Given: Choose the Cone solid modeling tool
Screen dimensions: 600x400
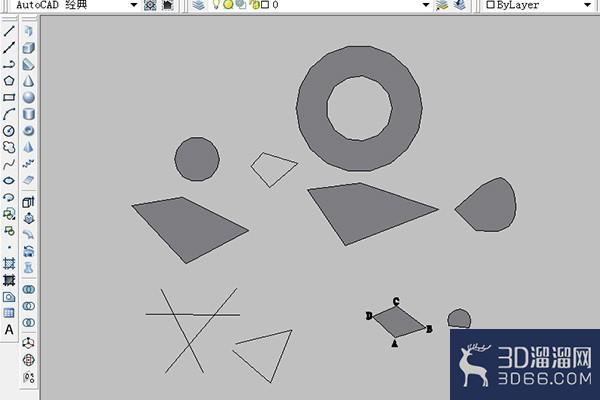Looking at the screenshot, I should click(29, 81).
